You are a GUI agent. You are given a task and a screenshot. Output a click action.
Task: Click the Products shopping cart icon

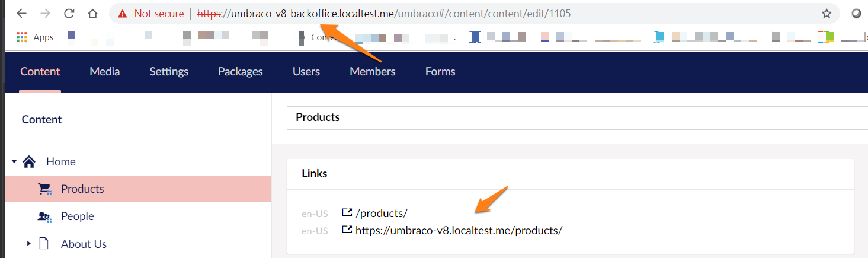pos(44,189)
